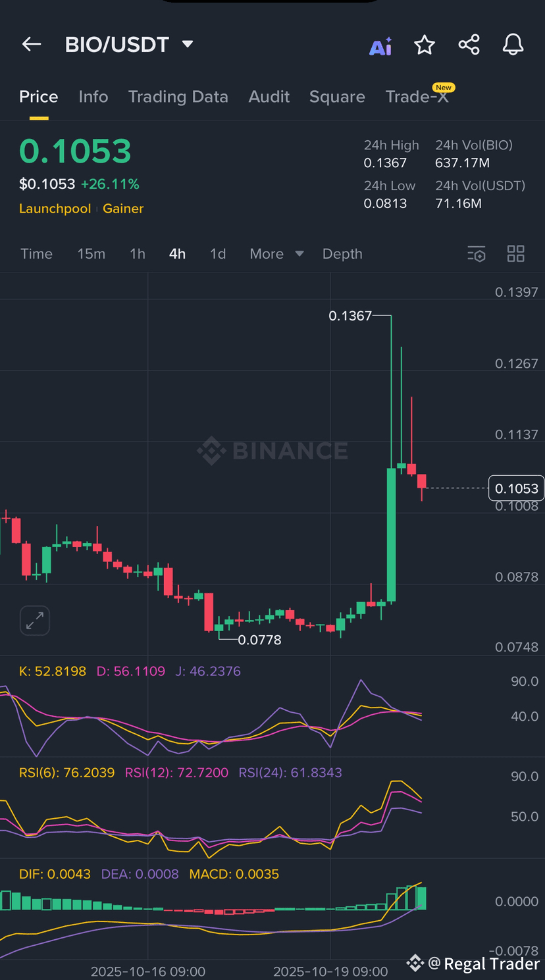Expand chart to fullscreen
545x980 pixels.
34,620
